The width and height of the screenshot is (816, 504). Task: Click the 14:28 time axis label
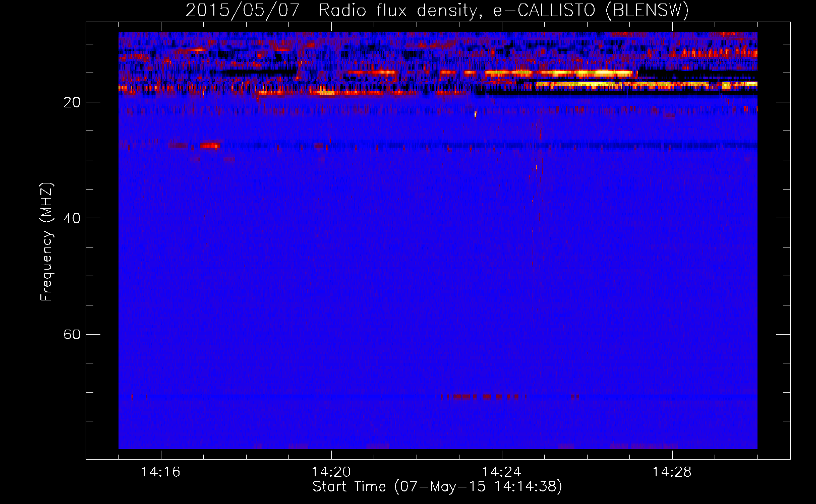[x=672, y=472]
